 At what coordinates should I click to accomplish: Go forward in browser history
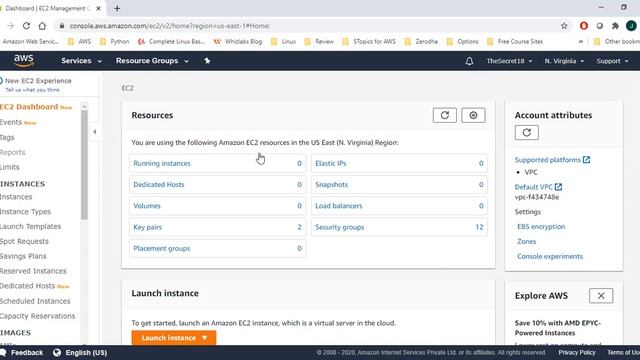10,26
